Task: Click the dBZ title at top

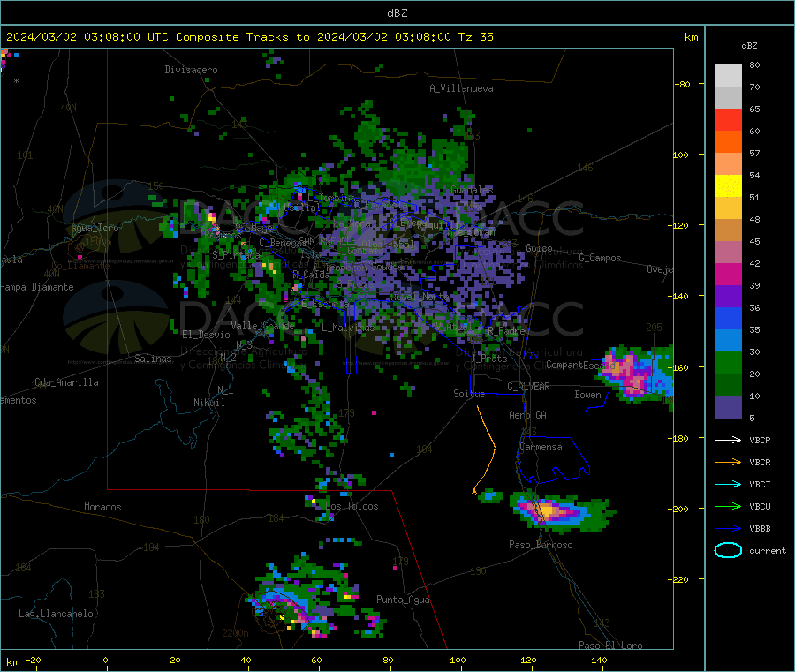Action: 397,13
